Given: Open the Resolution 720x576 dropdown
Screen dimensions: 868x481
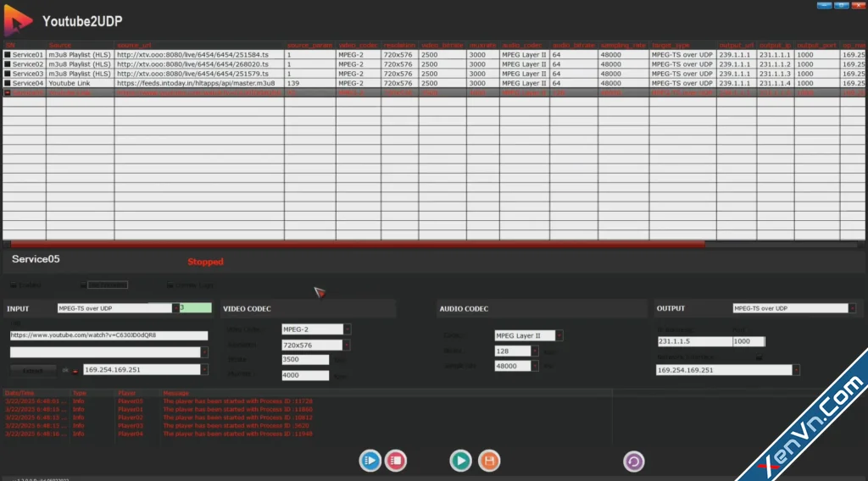Looking at the screenshot, I should click(346, 345).
